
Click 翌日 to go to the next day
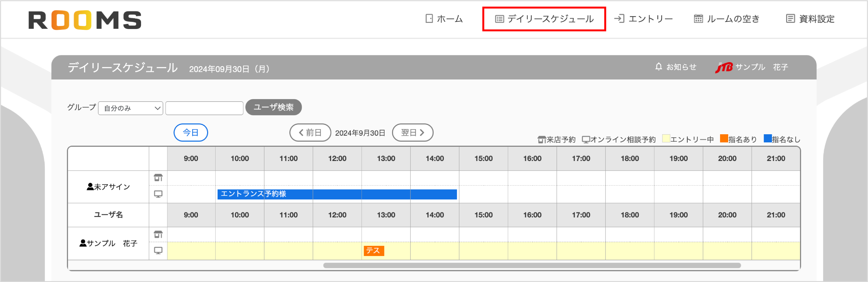click(x=412, y=132)
